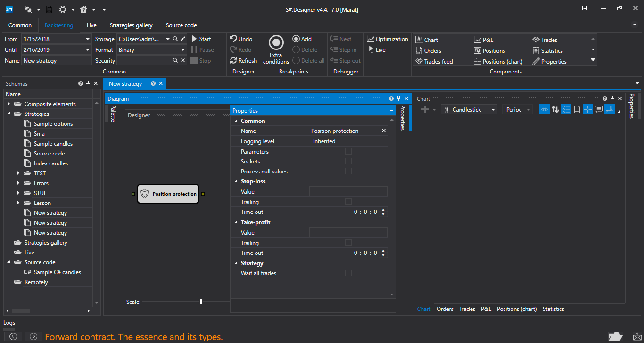Switch to the Orders tab below chart
This screenshot has height=343, width=644.
[445, 309]
